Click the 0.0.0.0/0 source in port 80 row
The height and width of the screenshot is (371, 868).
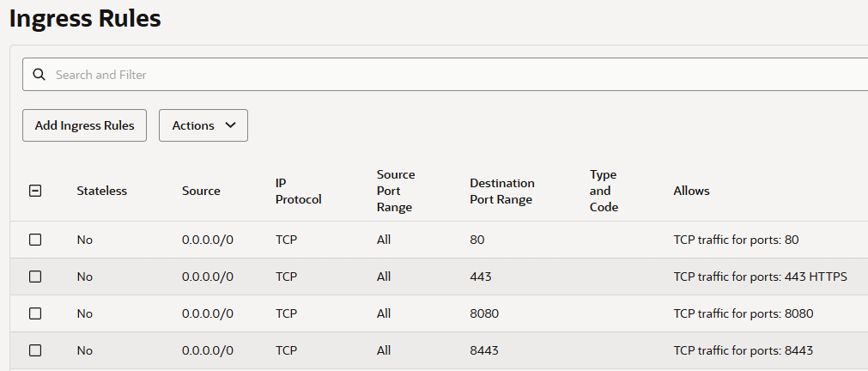pyautogui.click(x=207, y=240)
